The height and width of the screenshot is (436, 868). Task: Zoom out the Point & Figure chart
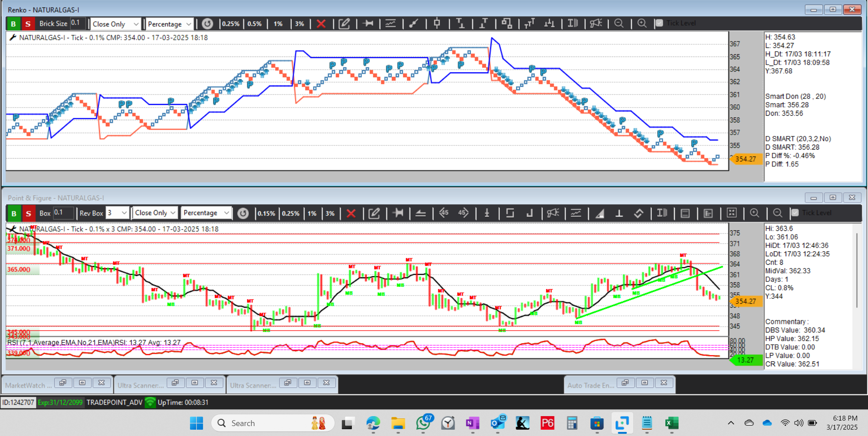pos(778,213)
